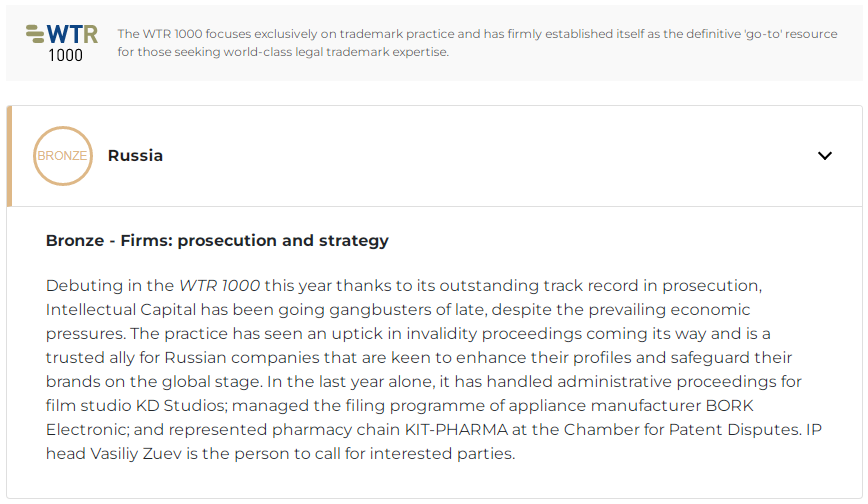This screenshot has height=504, width=868.
Task: Click the Russia accordion heading text
Action: pyautogui.click(x=135, y=156)
